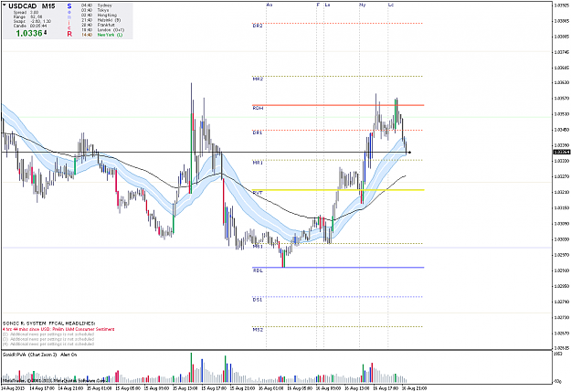Click the RDH range high label
Image resolution: width=571 pixels, height=392 pixels.
point(258,108)
